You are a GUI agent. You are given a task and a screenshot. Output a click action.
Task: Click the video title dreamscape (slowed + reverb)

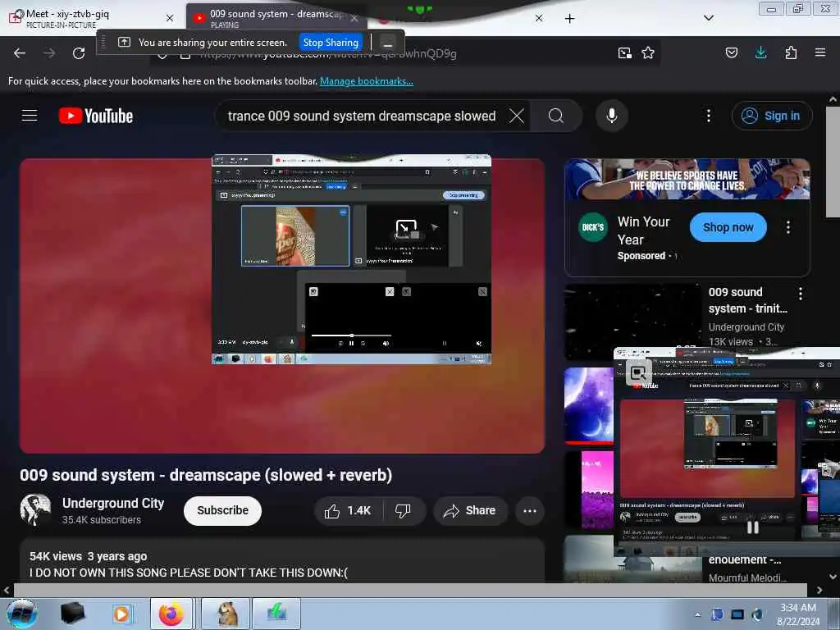[x=206, y=475]
